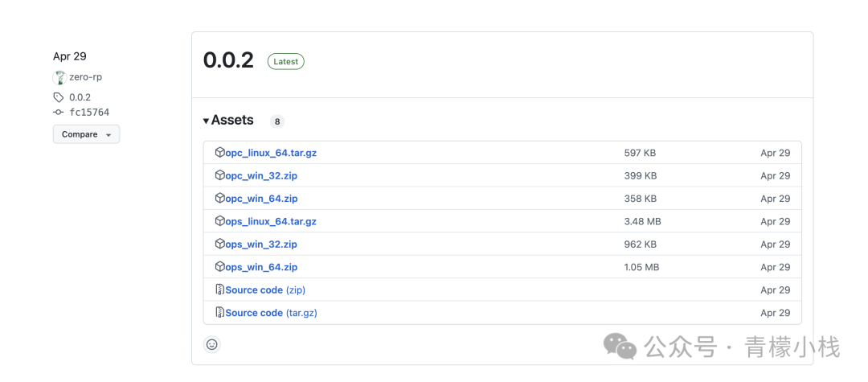Screen dimensions: 868x382
Task: Download ops_win_32.zip
Action: [x=261, y=244]
